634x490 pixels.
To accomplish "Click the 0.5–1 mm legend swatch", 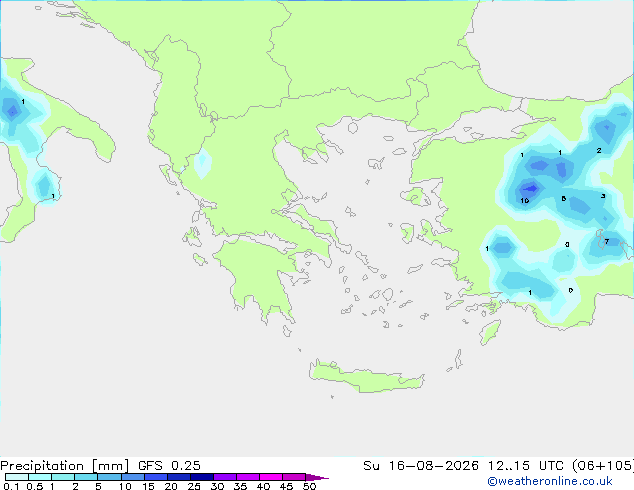I will pos(40,477).
